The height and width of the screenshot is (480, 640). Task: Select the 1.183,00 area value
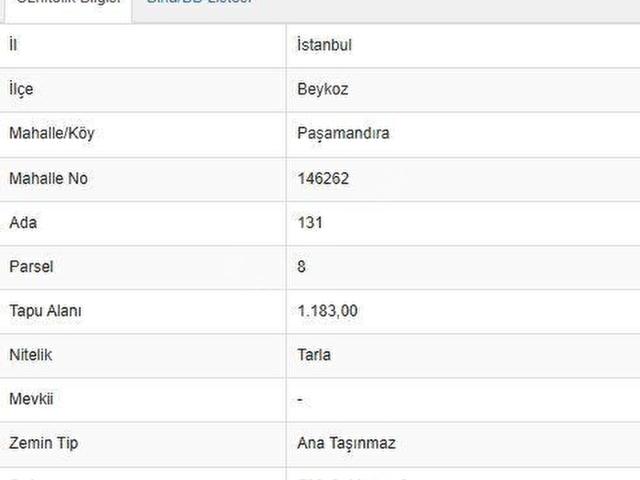(x=327, y=311)
